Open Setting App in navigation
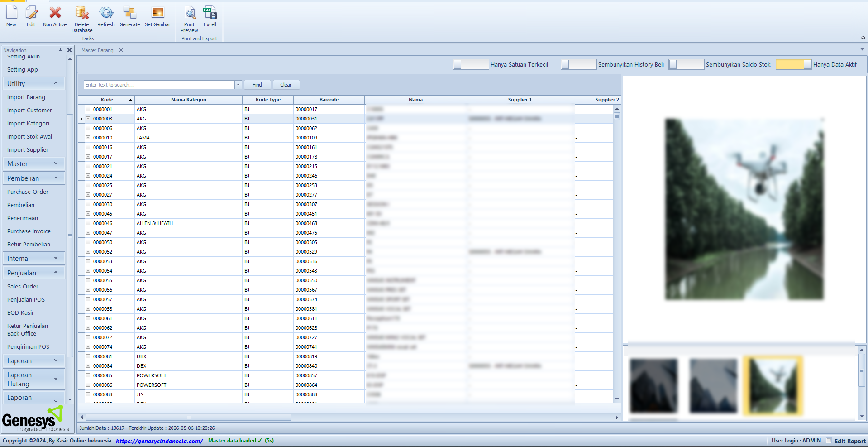 point(23,70)
